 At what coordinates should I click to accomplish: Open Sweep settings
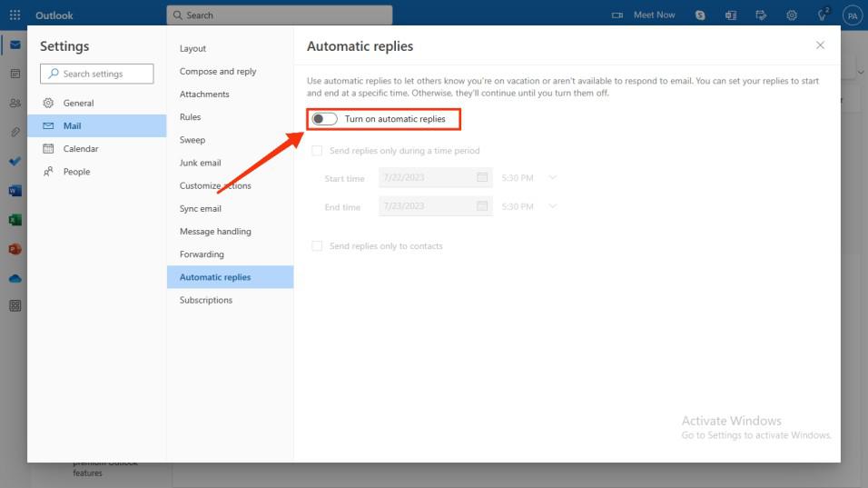pos(231,140)
